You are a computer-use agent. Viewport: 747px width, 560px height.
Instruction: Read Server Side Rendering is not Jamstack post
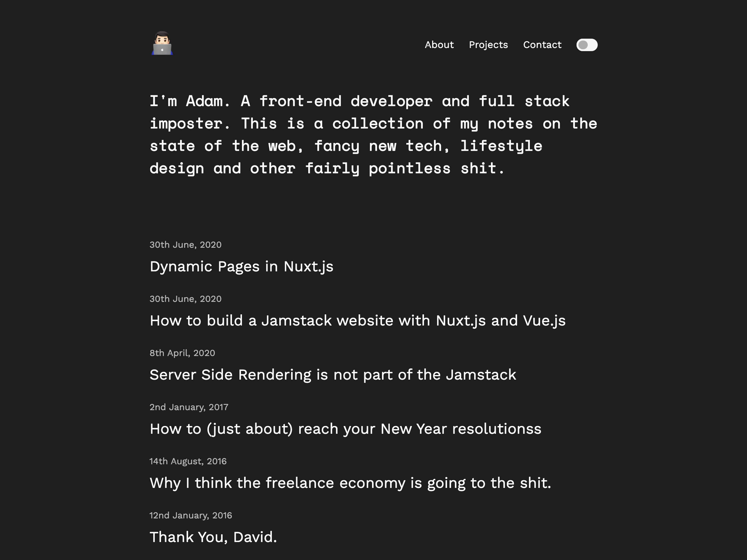tap(333, 375)
